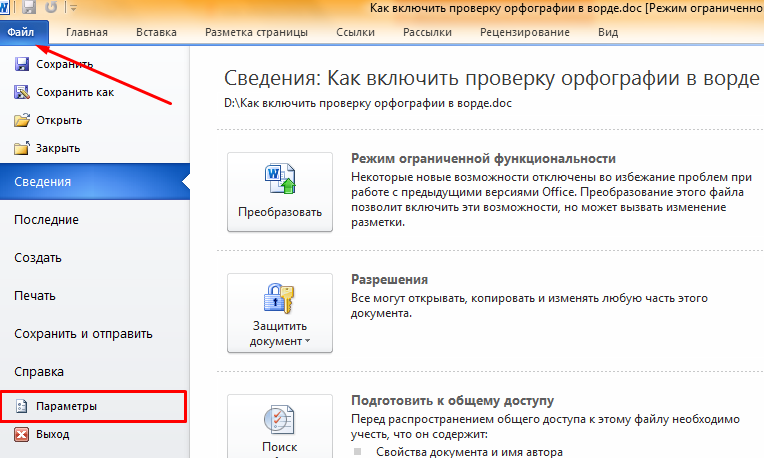Image resolution: width=764 pixels, height=458 pixels.
Task: Click the Сохранить floppy disk icon
Action: pos(21,64)
